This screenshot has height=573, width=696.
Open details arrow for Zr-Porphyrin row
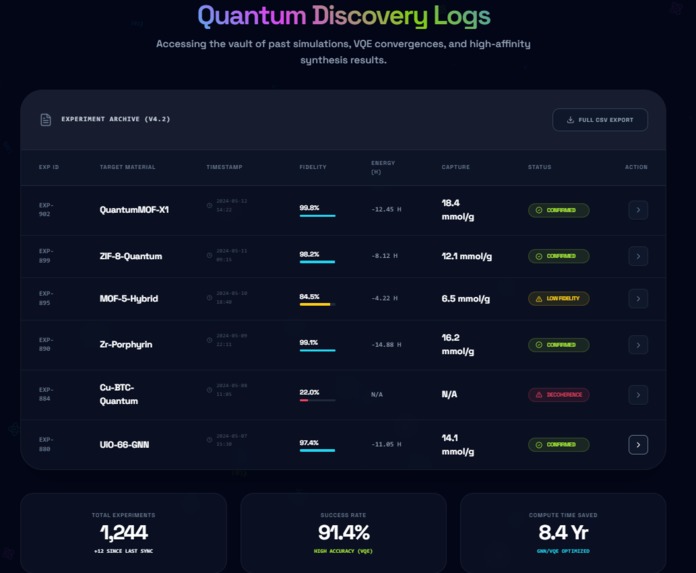[x=638, y=345]
